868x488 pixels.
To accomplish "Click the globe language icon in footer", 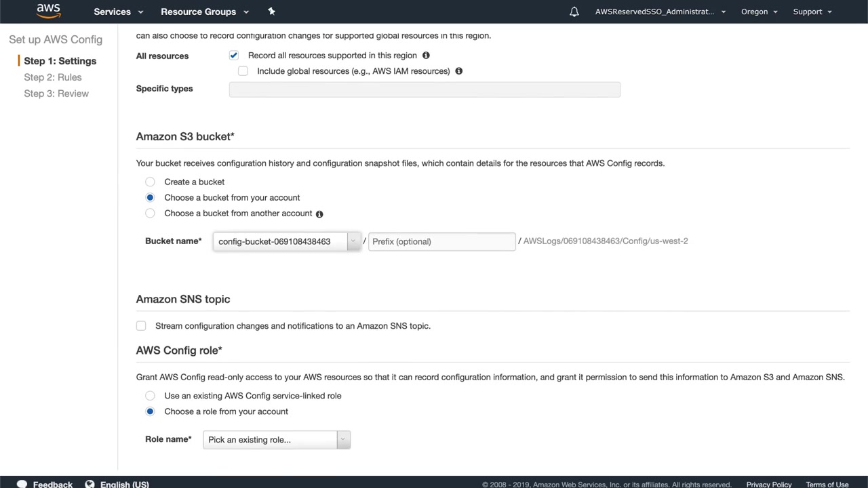I will [90, 484].
